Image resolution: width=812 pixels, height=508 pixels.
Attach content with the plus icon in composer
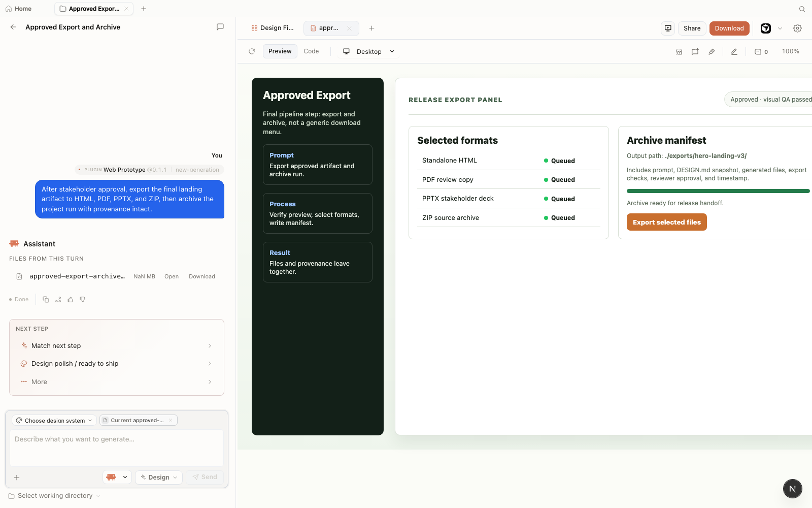(17, 478)
